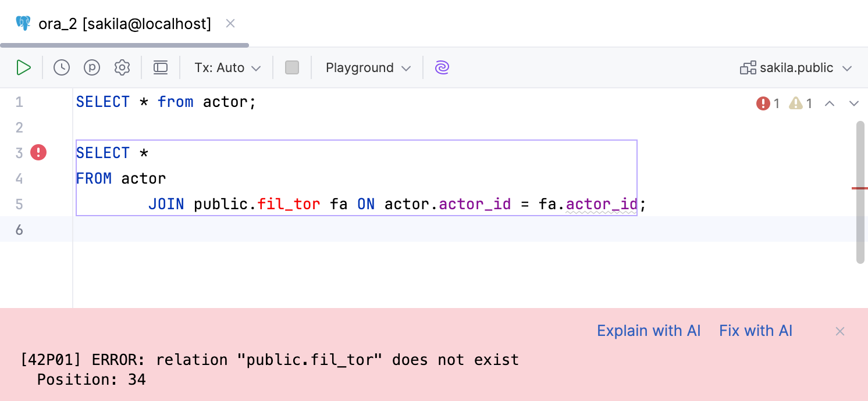Close the ora_2 tab with its X
Image resolution: width=868 pixels, height=401 pixels.
[230, 23]
